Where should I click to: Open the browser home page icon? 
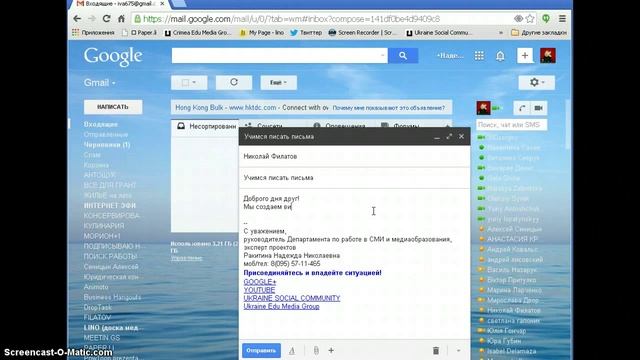(x=121, y=19)
